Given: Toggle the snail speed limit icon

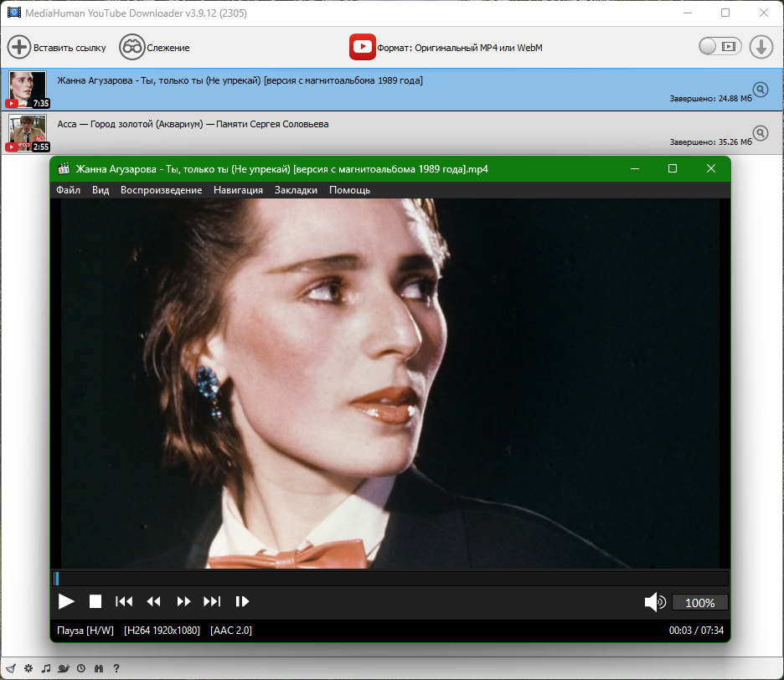Looking at the screenshot, I should point(64,668).
